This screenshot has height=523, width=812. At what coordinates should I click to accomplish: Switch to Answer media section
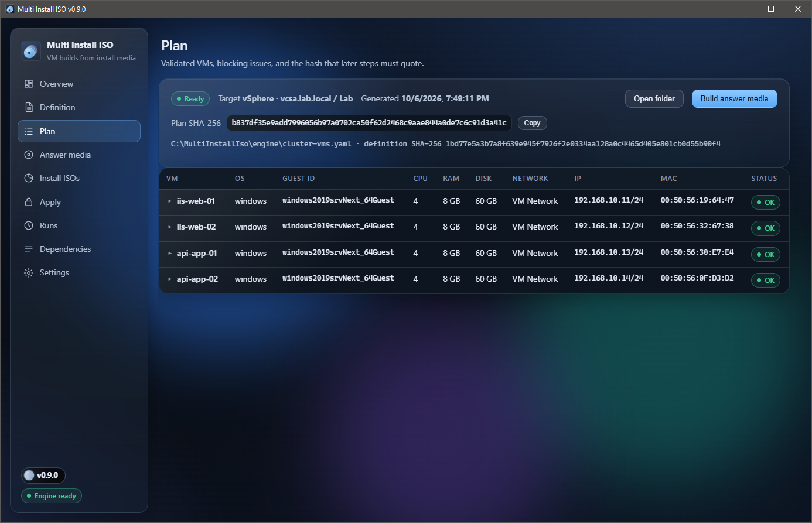[x=79, y=155]
